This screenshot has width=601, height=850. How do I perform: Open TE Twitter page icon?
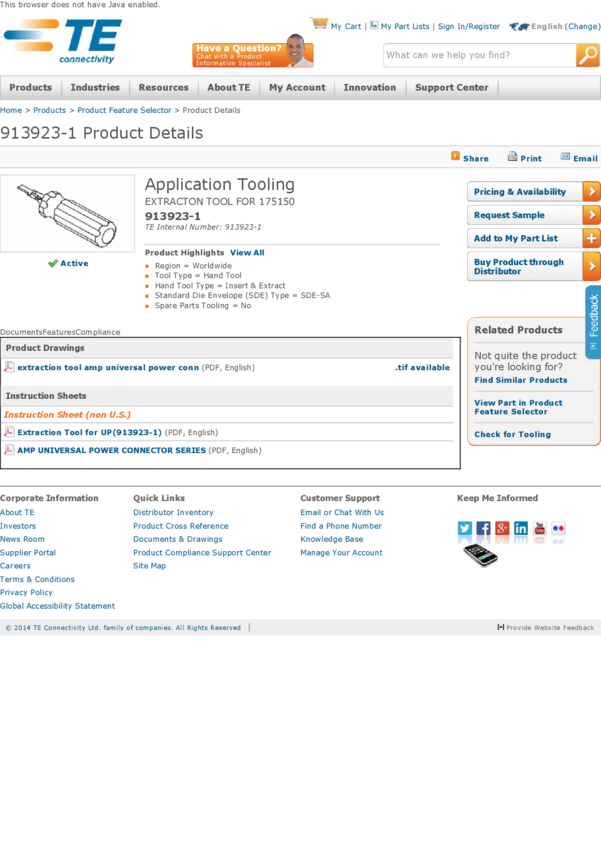(x=465, y=528)
